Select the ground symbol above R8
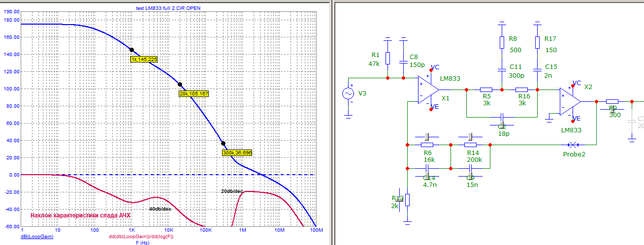644x245 pixels. (502, 25)
